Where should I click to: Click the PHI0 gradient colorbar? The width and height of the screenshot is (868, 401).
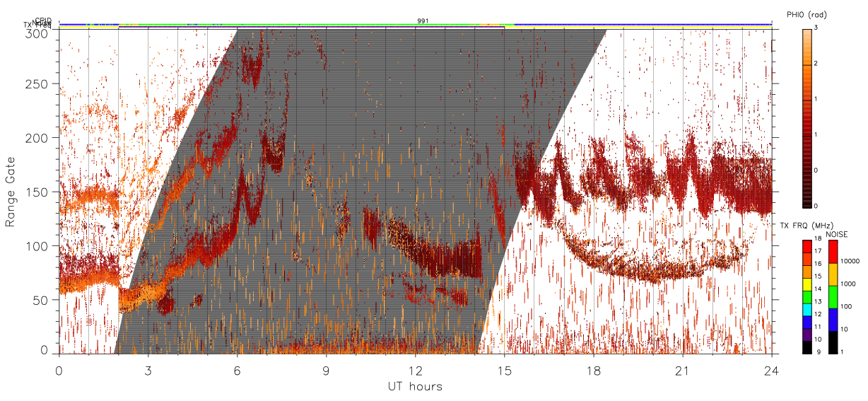807,118
